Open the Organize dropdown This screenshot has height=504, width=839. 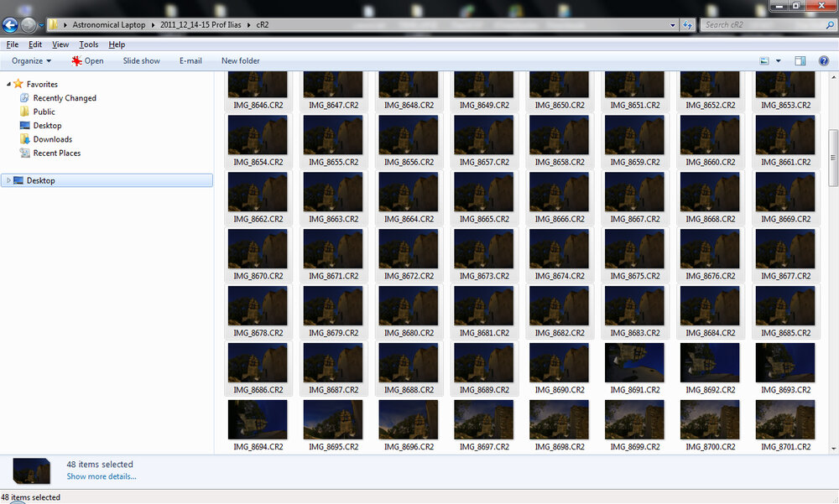pyautogui.click(x=31, y=61)
